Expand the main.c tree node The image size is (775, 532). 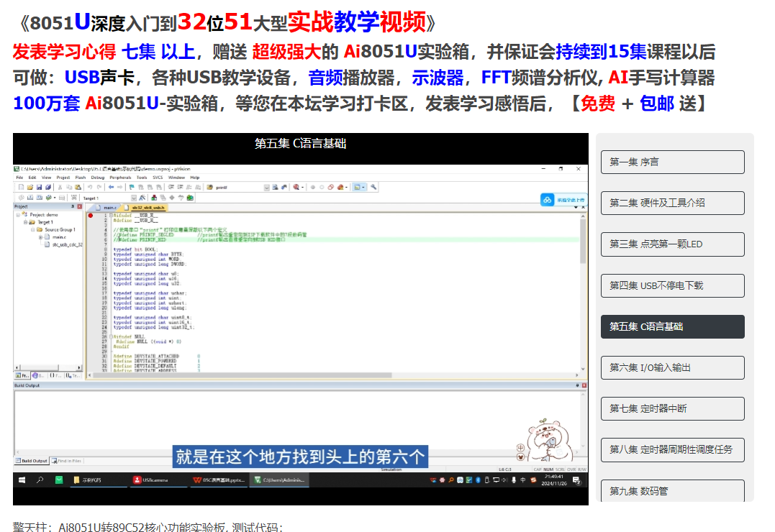tap(40, 237)
